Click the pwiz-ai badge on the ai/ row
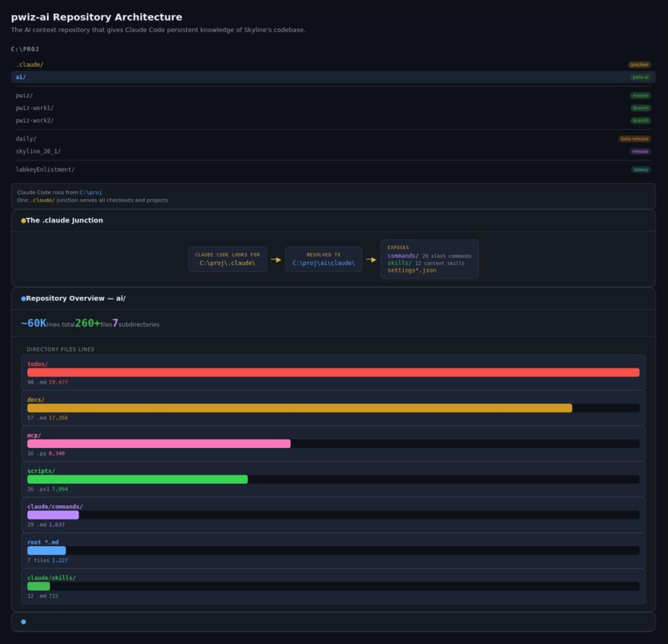 click(x=640, y=77)
